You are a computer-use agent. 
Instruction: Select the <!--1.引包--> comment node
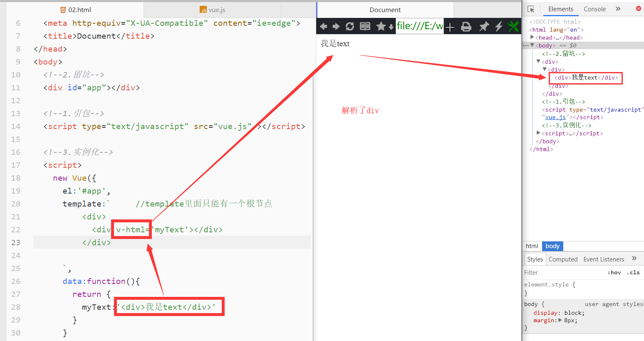(563, 101)
